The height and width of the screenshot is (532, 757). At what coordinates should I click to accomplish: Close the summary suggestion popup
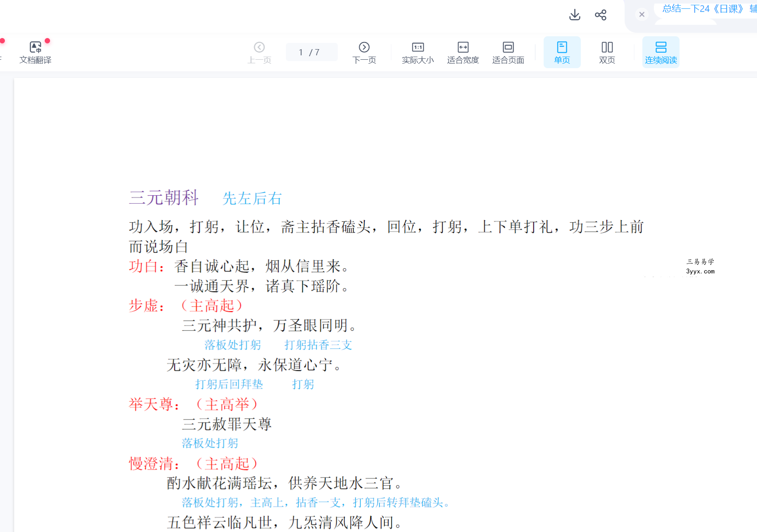pos(641,15)
